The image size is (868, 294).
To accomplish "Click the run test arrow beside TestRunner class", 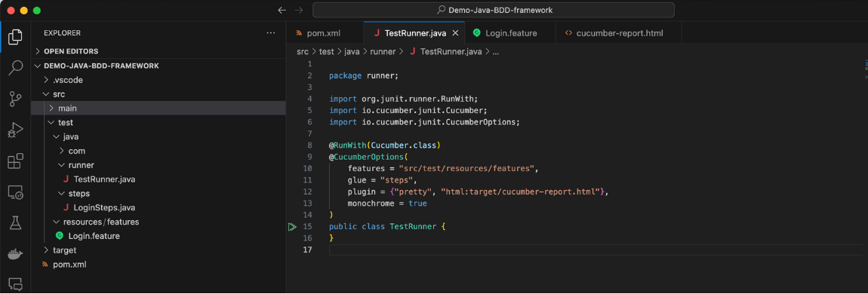I will pos(292,227).
